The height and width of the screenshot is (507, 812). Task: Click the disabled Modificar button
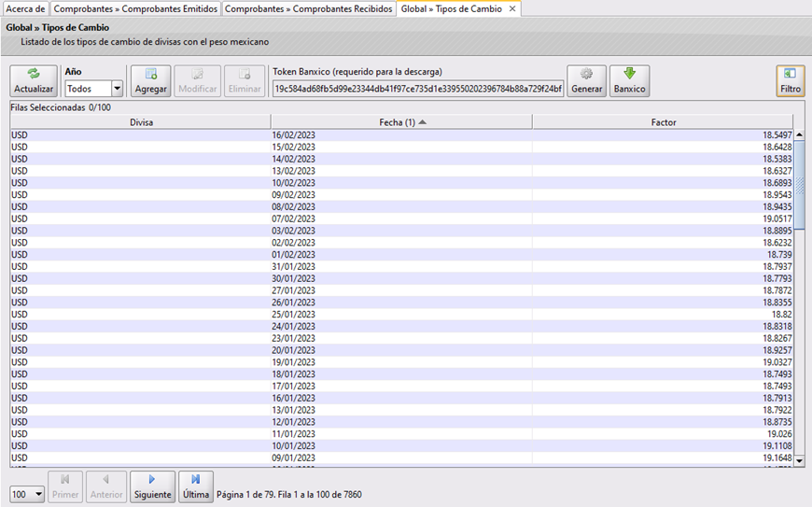[197, 81]
